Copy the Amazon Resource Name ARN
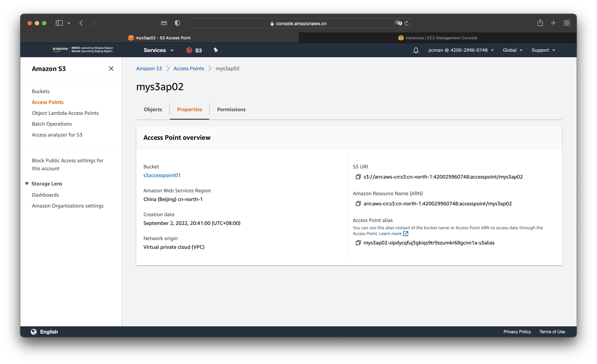The image size is (597, 364). (x=358, y=204)
